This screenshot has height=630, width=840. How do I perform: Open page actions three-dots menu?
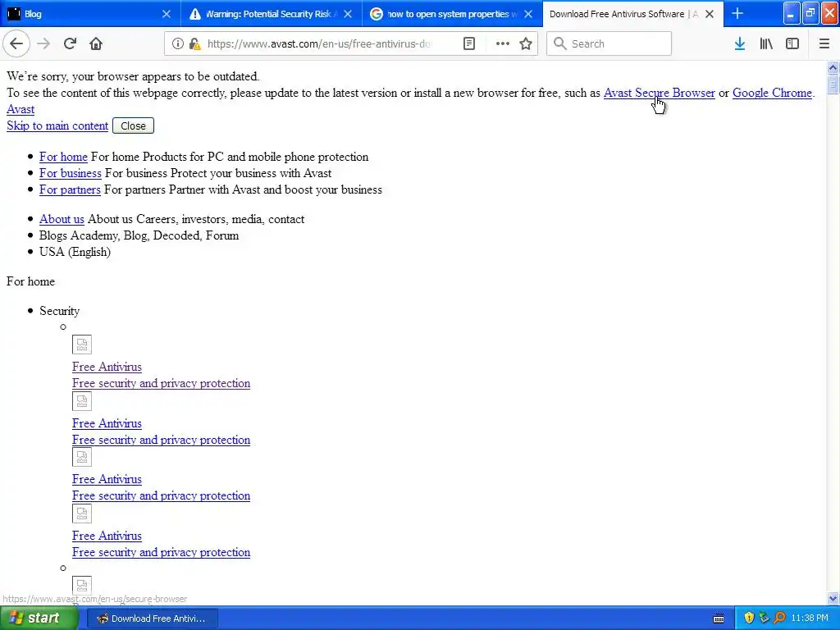coord(503,44)
